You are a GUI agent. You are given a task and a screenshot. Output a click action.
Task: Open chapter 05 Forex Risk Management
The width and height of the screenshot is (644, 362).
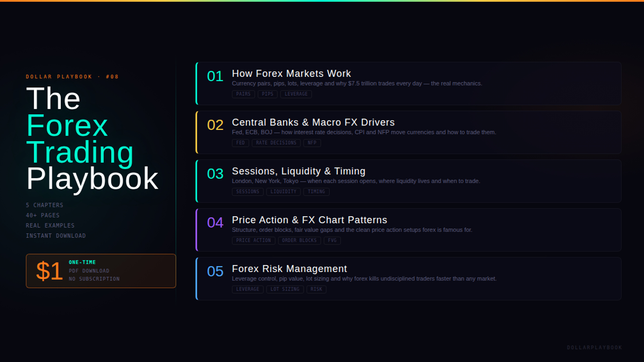point(408,279)
